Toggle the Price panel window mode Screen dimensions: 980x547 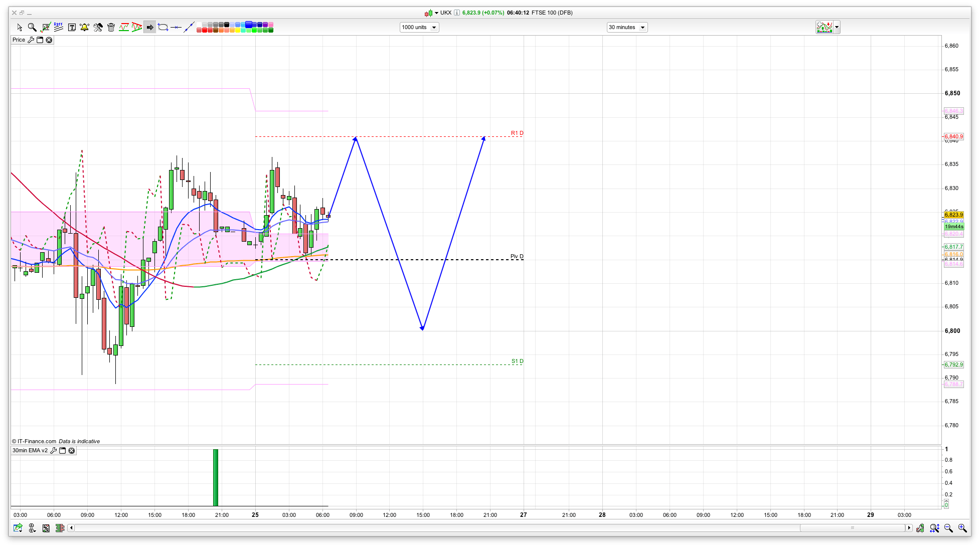coord(40,40)
